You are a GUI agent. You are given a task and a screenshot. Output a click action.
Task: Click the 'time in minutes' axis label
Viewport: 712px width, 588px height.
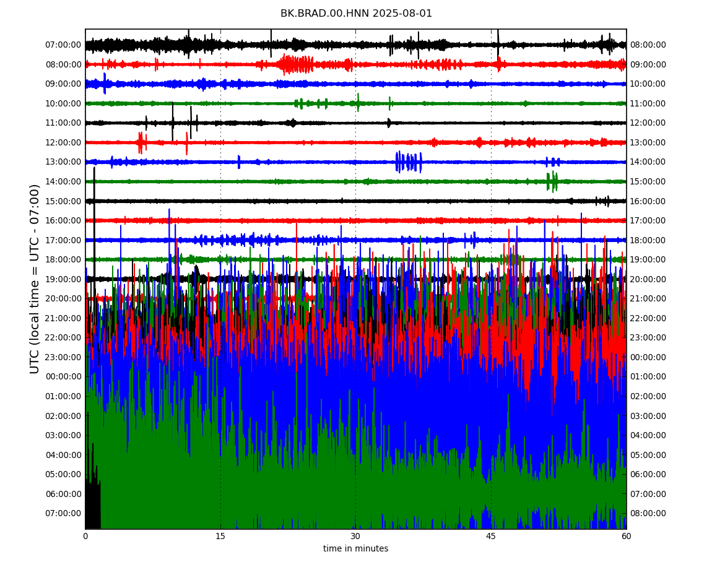point(355,548)
